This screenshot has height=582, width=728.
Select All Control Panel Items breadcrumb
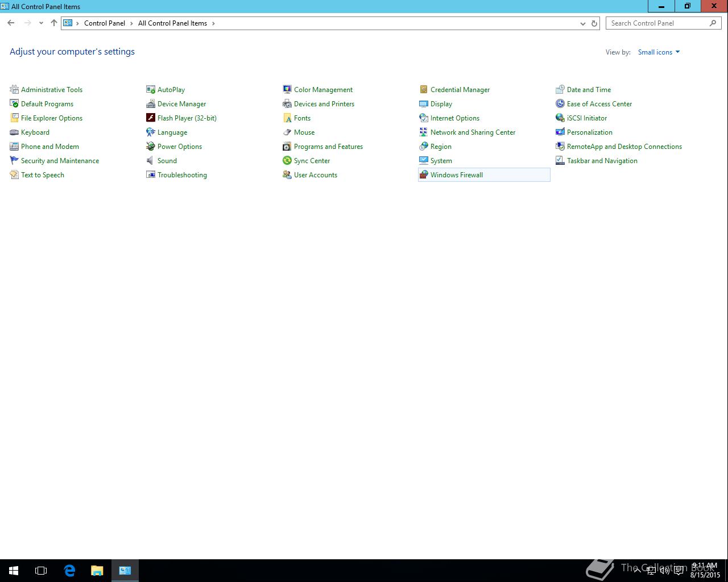pos(172,23)
